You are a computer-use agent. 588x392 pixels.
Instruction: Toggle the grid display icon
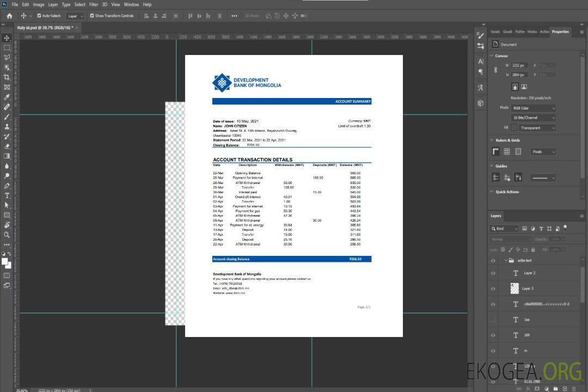pyautogui.click(x=507, y=151)
